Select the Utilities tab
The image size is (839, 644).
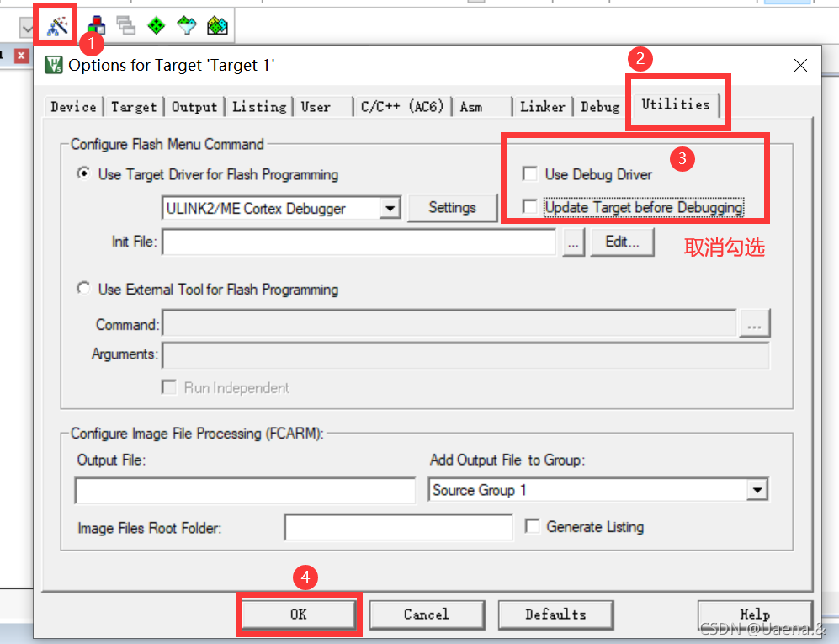(676, 104)
